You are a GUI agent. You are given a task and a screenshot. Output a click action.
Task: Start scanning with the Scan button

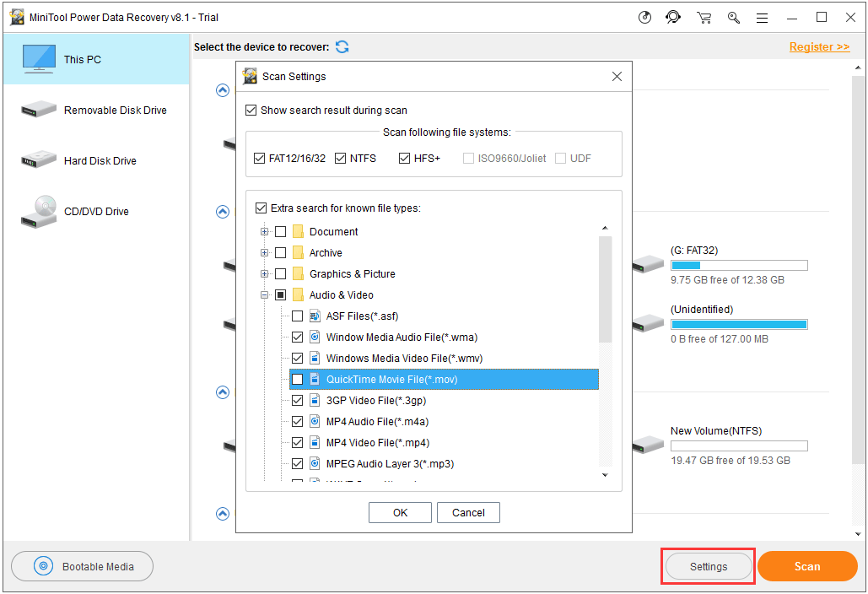[x=806, y=566]
